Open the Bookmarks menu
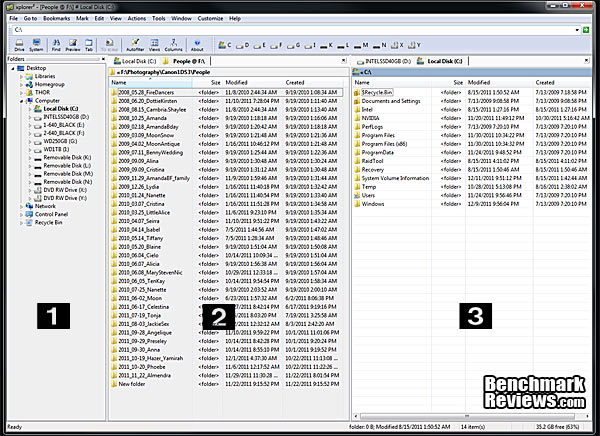The width and height of the screenshot is (600, 436). (x=56, y=18)
